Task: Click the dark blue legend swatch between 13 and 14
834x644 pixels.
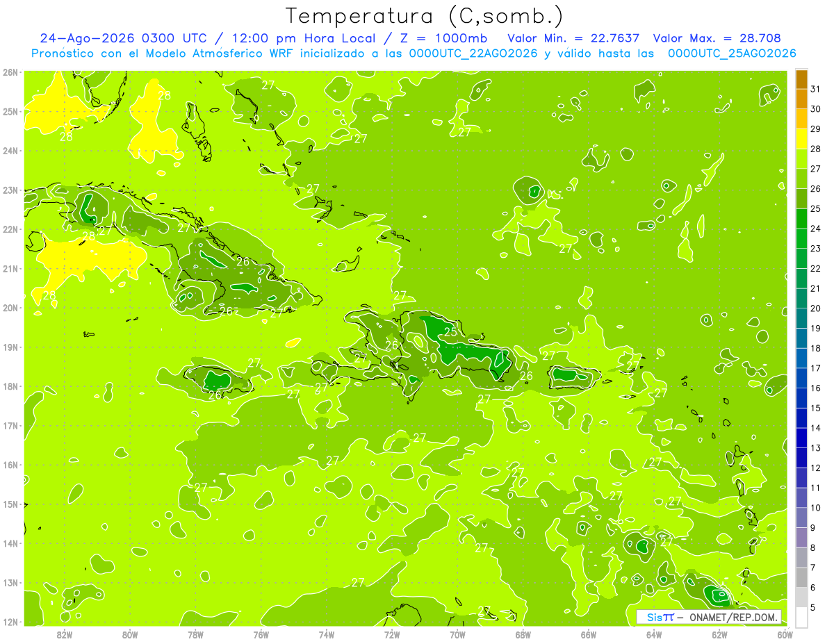Action: coord(801,438)
